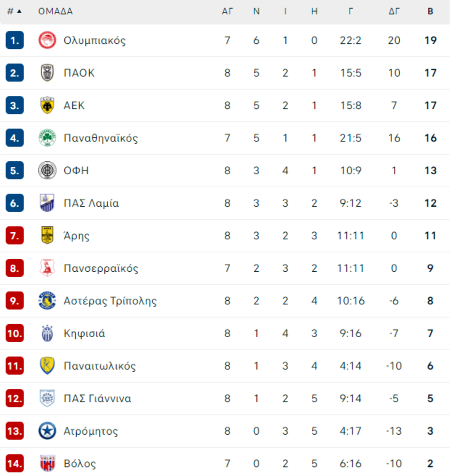Click the Olympiacos club crest
The image size is (450, 476).
pyautogui.click(x=47, y=40)
